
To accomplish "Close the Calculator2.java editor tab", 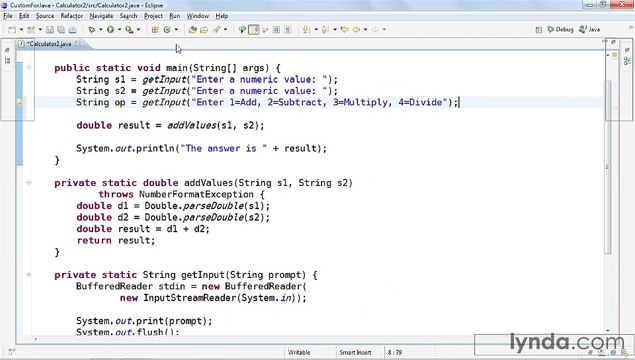I will pos(78,43).
